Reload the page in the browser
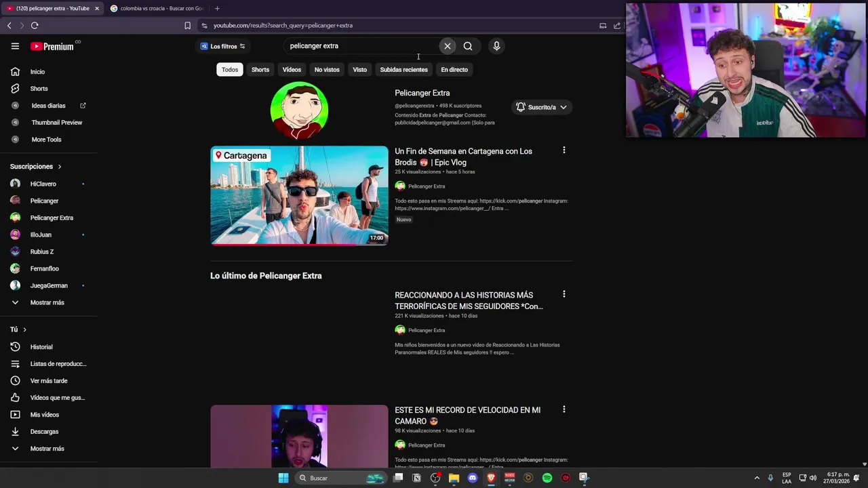Image resolution: width=868 pixels, height=488 pixels. 35,26
